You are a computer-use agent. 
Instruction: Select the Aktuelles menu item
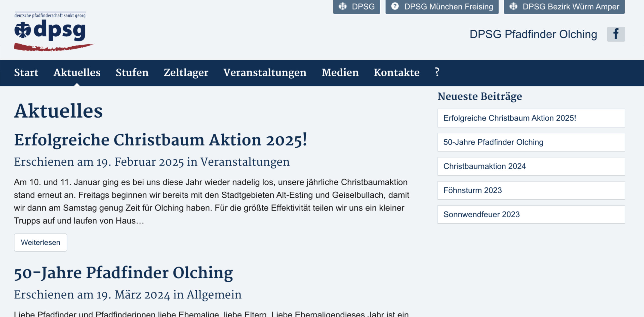point(77,73)
